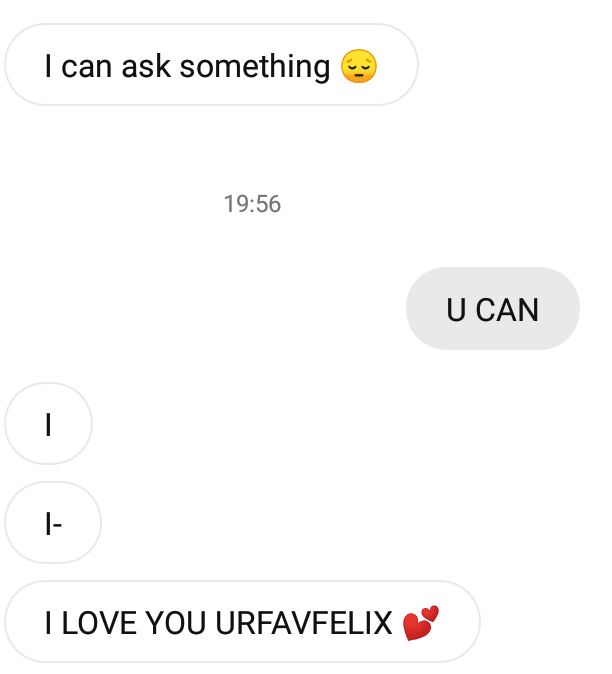Click the 19:56 timestamp
Screen dimensions: 612x674
tap(252, 204)
